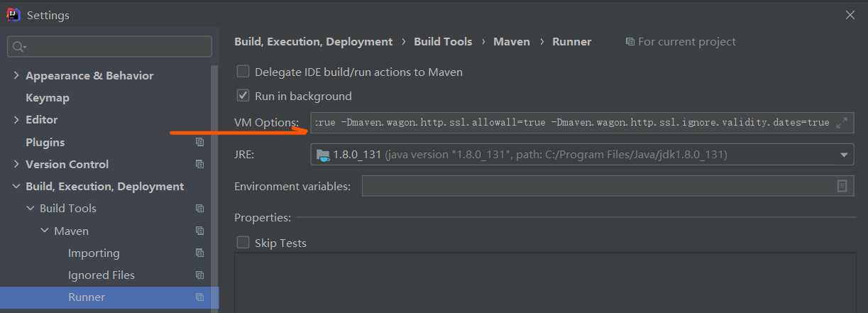Open the JRE dropdown arrow
868x313 pixels.
(845, 155)
